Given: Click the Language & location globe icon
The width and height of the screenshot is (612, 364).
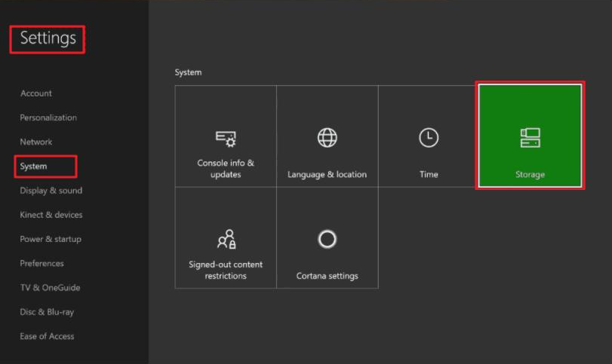Looking at the screenshot, I should coord(327,138).
